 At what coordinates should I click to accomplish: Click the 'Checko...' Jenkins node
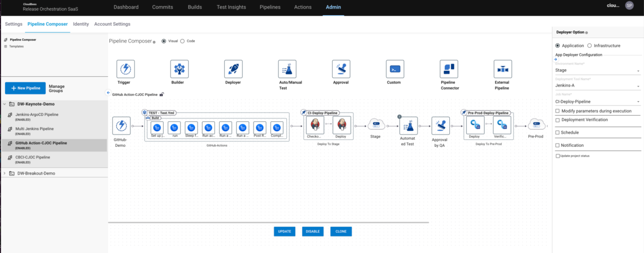(x=315, y=125)
